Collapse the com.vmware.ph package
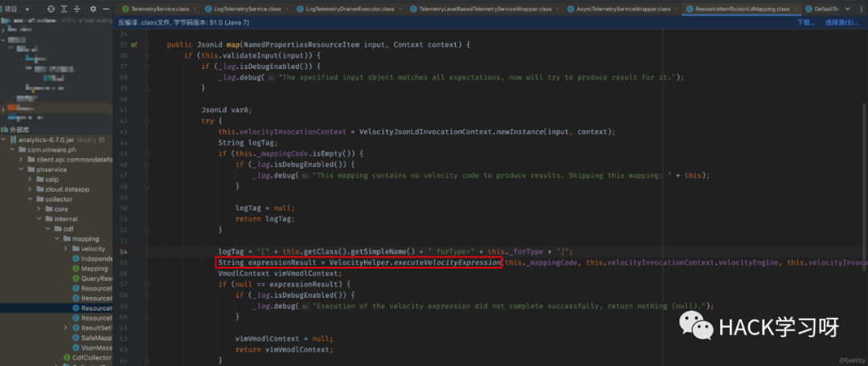The height and width of the screenshot is (366, 868). (14, 149)
